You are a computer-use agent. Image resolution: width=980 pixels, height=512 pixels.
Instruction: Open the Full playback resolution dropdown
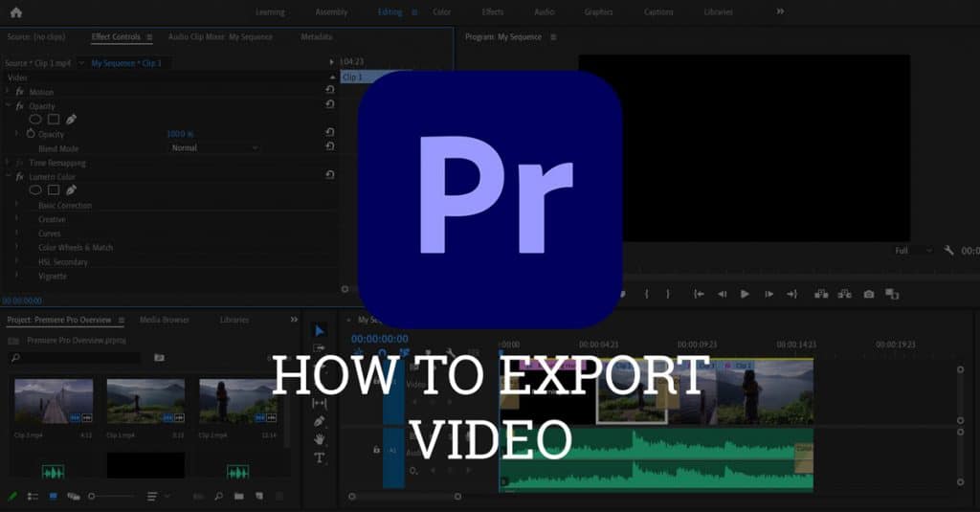coord(913,251)
